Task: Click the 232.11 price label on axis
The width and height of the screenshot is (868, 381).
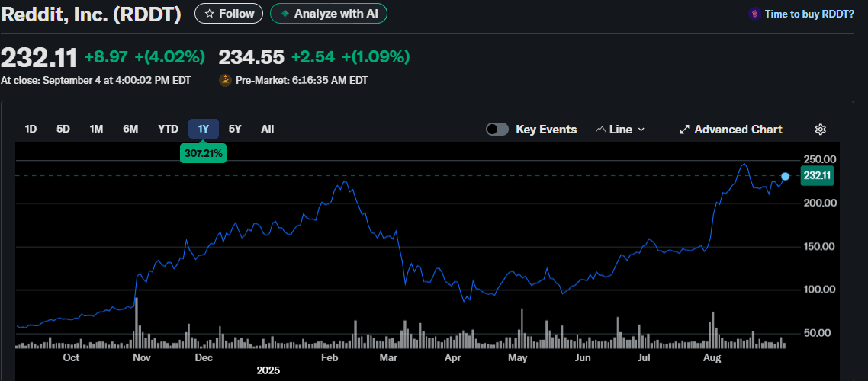Action: (817, 175)
